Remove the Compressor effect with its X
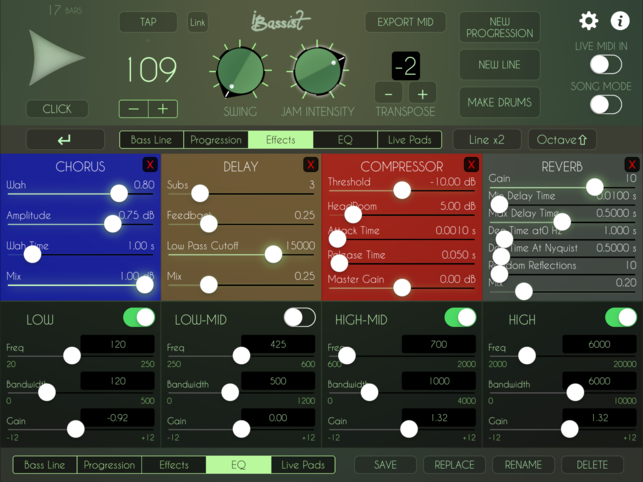643x482 pixels. pyautogui.click(x=472, y=164)
